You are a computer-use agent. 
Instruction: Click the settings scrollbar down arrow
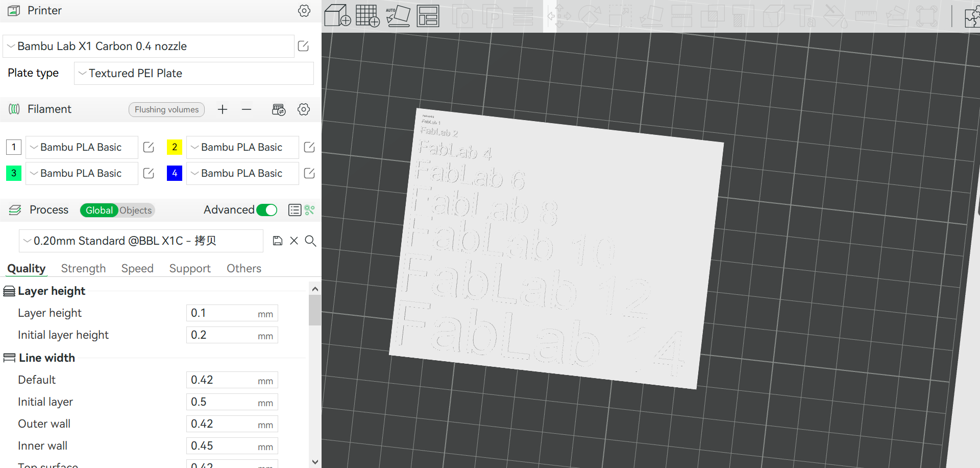click(315, 462)
